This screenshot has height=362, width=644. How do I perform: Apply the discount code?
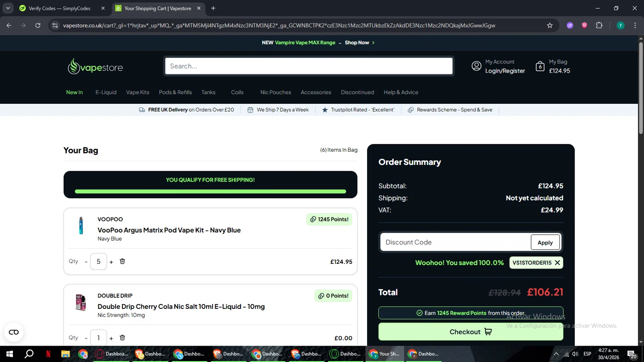coord(545,242)
